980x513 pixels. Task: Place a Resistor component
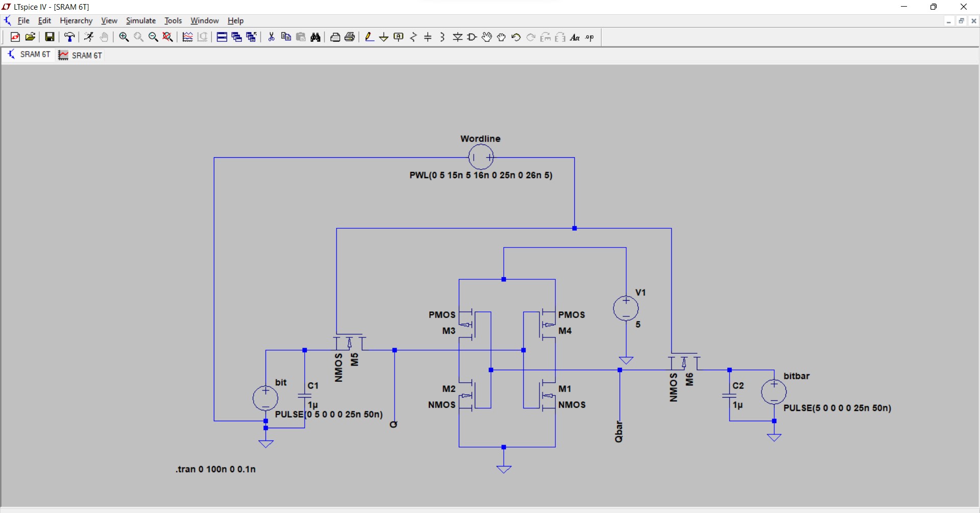pos(413,37)
